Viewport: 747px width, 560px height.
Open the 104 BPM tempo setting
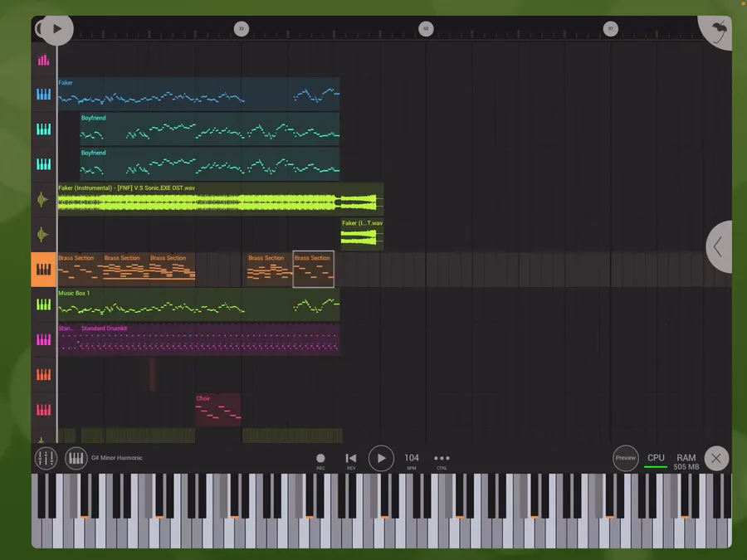click(x=412, y=460)
